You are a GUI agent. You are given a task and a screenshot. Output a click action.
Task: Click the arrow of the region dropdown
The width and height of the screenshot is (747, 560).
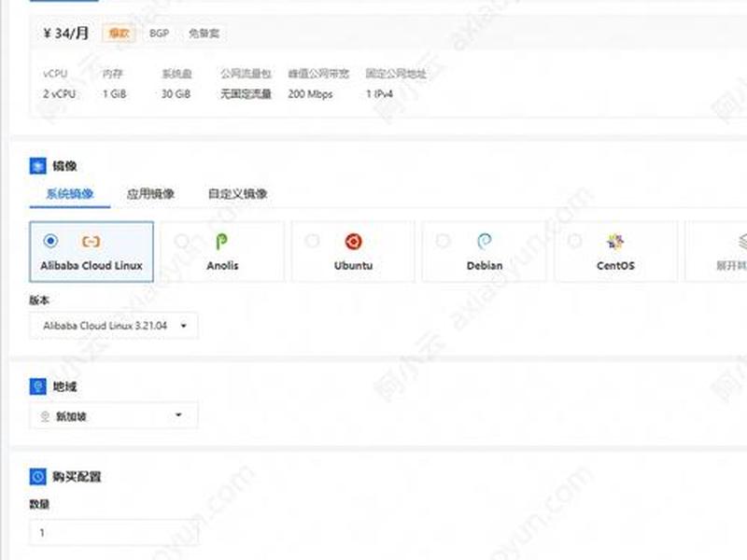pos(178,414)
